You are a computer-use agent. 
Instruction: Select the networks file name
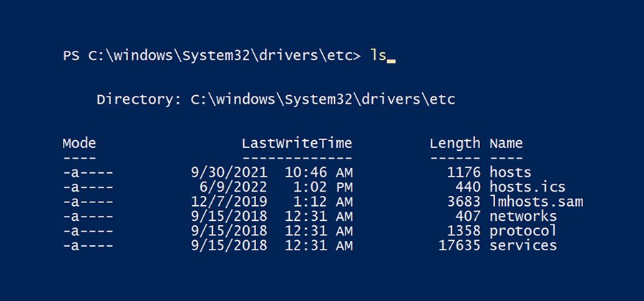click(x=522, y=216)
